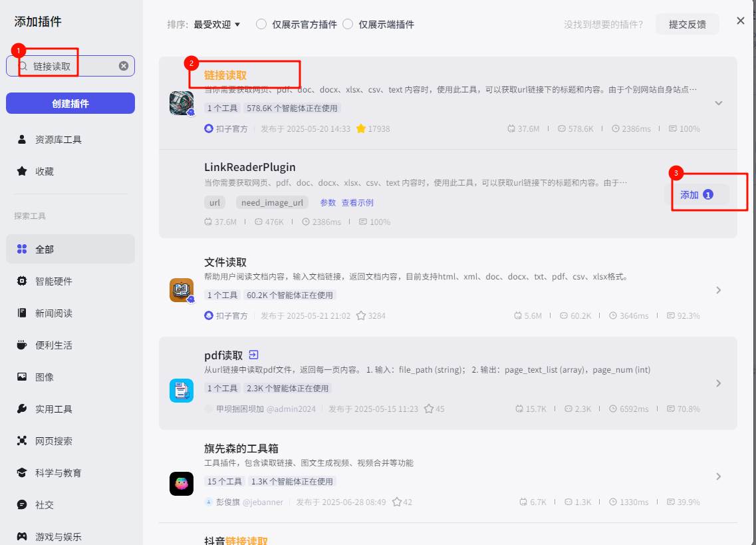
Task: Unfavorite 链接读取 via the yellow star
Action: click(x=361, y=128)
